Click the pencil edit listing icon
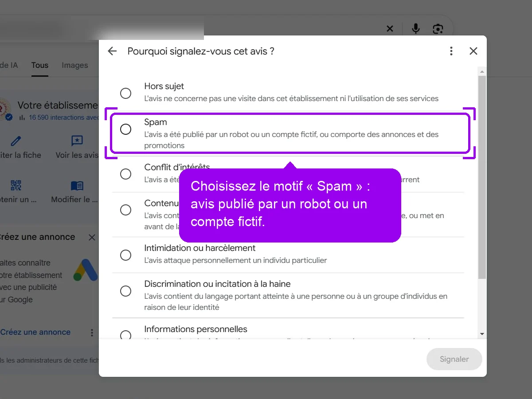Viewport: 532px width, 399px height. [x=16, y=141]
